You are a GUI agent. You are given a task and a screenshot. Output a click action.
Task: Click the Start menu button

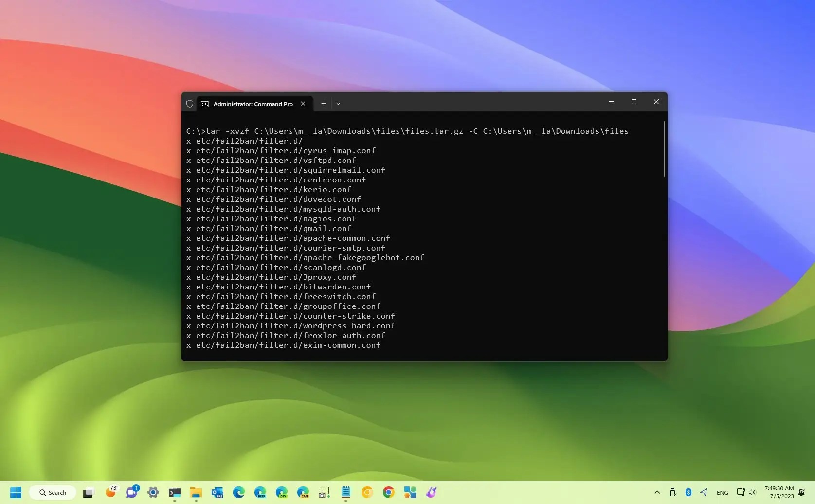pos(15,492)
